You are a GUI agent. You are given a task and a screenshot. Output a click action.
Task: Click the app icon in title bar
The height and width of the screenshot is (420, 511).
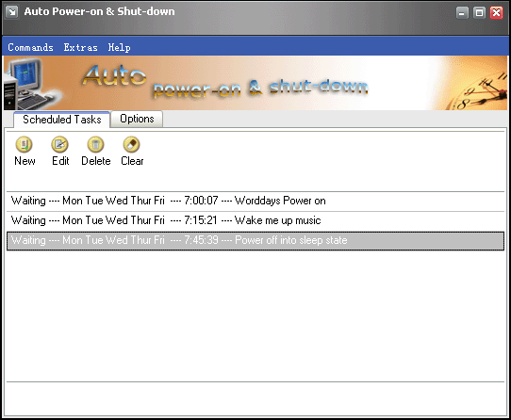point(12,12)
